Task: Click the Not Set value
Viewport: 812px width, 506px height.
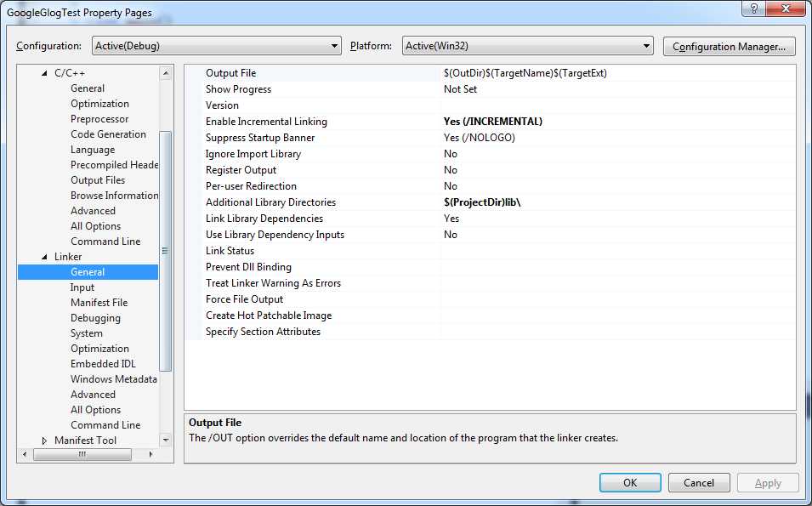Action: (460, 89)
